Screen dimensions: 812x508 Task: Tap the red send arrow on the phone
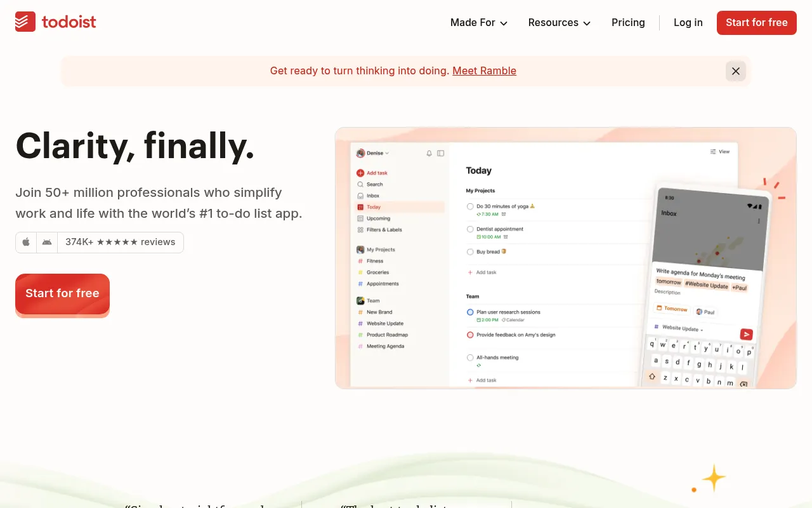point(747,334)
